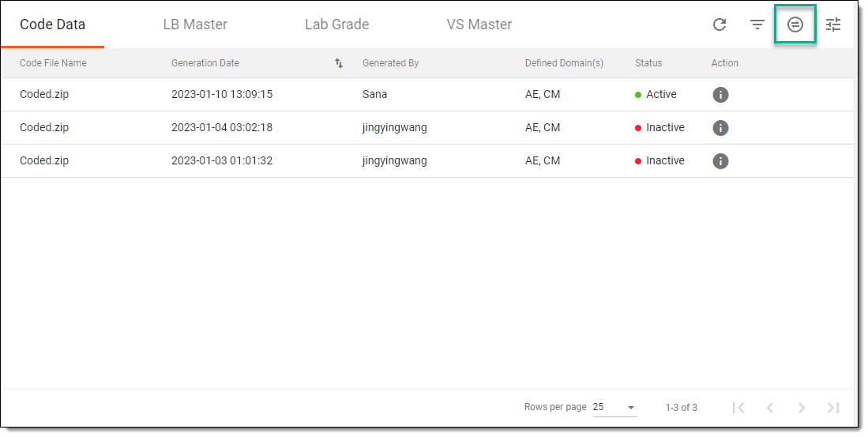Screen dimensions: 868x437
Task: Switch to the LB Master tab
Action: [195, 24]
